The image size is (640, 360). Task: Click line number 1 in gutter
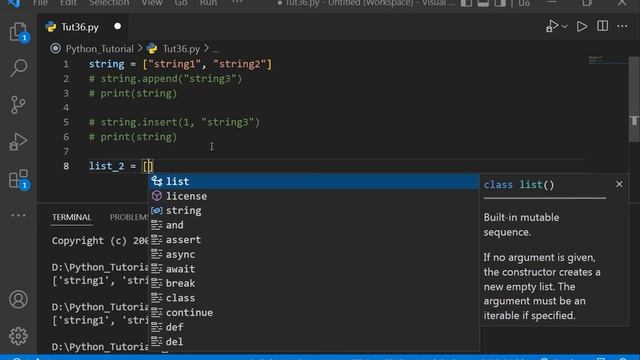tap(66, 64)
